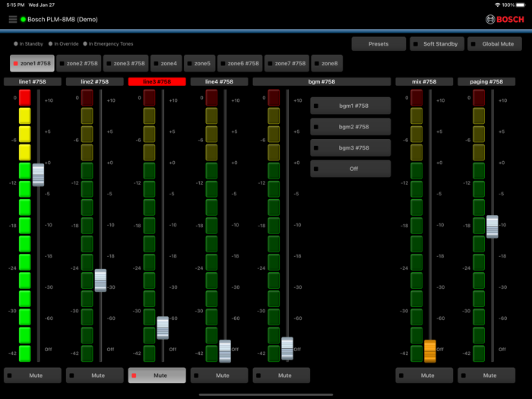The image size is (532, 399).
Task: Tap the Bosch logo
Action: click(x=505, y=19)
